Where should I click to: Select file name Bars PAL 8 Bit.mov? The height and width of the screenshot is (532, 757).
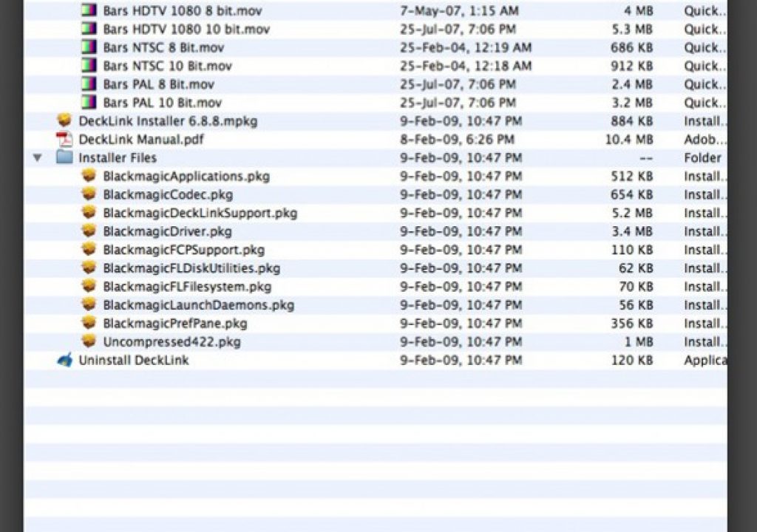158,84
